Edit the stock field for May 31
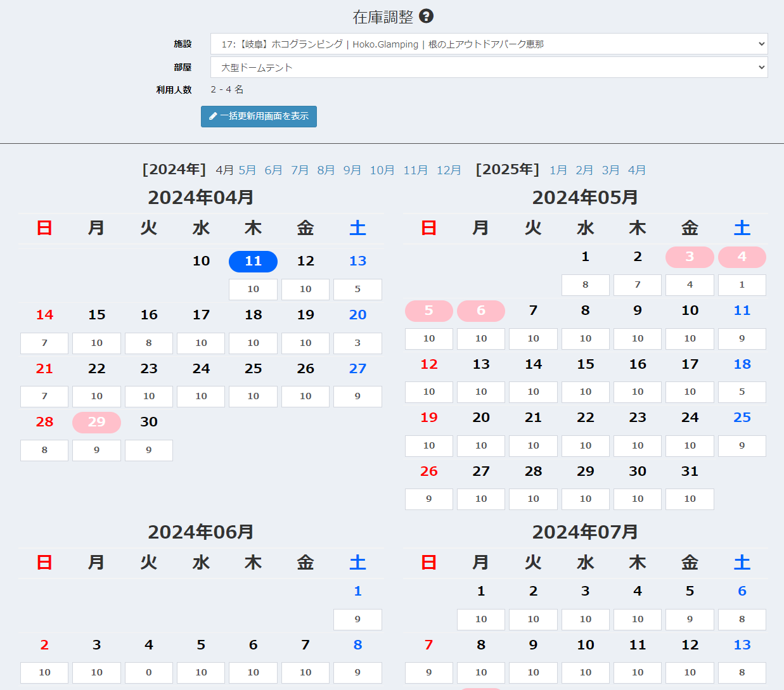Image resolution: width=784 pixels, height=690 pixels. [690, 499]
